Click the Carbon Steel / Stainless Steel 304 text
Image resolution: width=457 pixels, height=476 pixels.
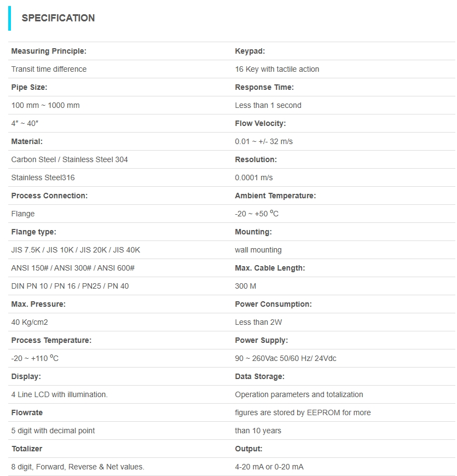[70, 159]
